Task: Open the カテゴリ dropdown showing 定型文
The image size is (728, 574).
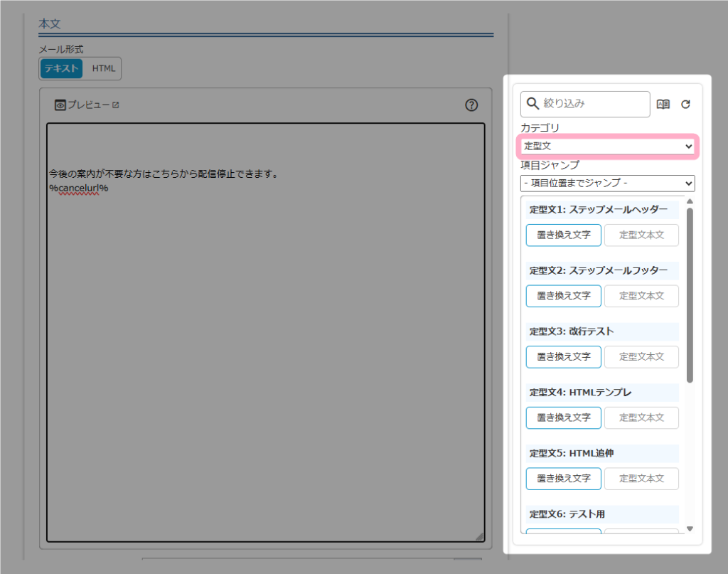Action: 607,146
